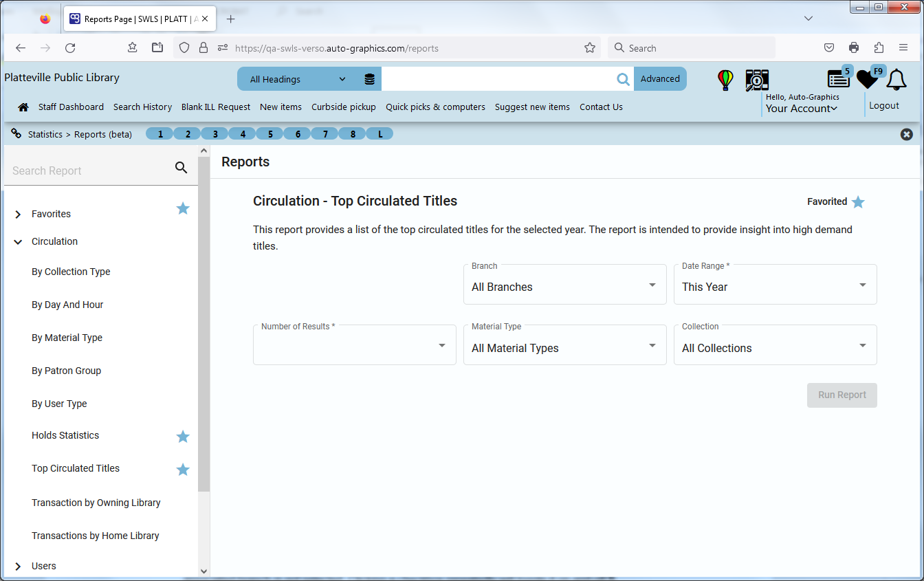
Task: Toggle the star next to Holds Statistics
Action: (183, 437)
